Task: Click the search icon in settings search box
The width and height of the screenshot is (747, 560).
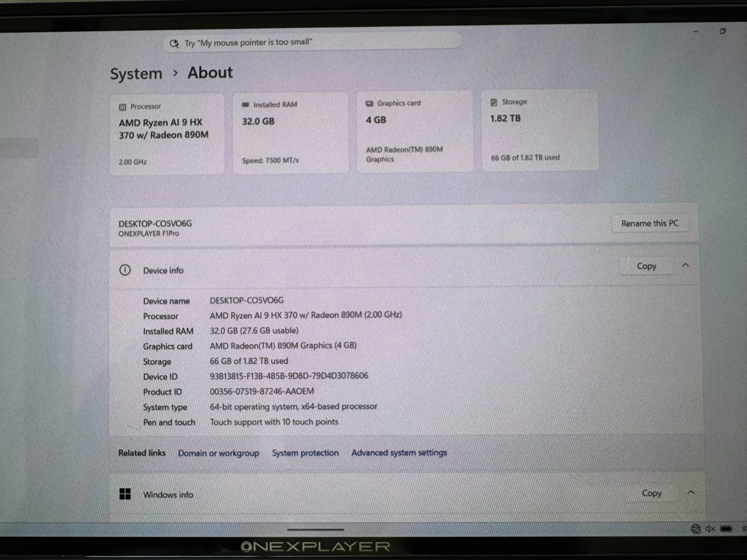Action: [x=174, y=43]
